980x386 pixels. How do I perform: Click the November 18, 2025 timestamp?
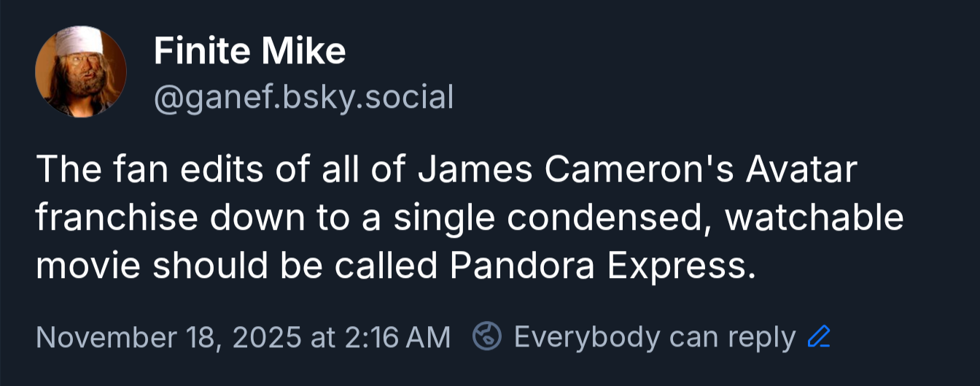click(x=242, y=337)
